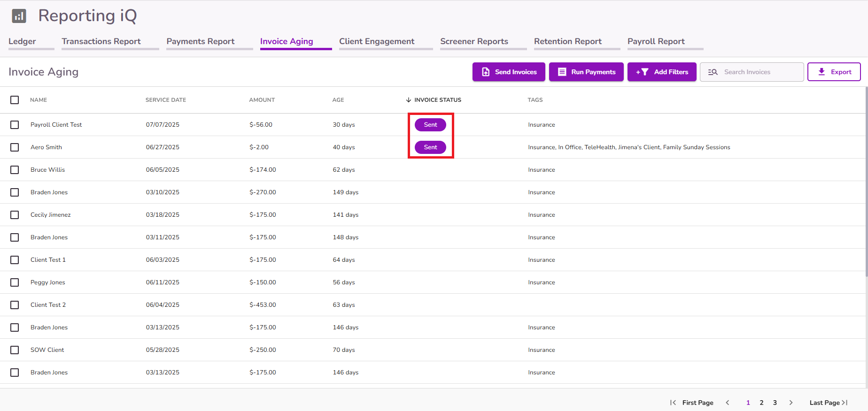Click the name SOW Client

click(x=47, y=350)
